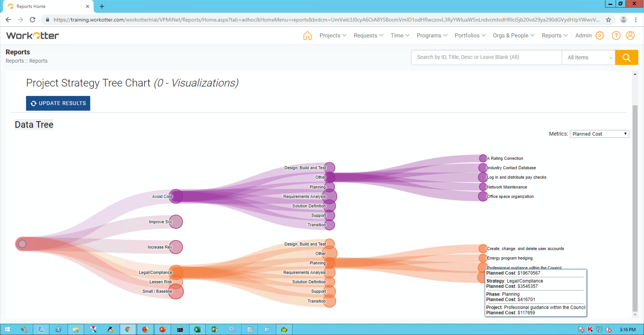Collapse the Avoid Cost tree node
Screen dimensions: 644x335
point(176,196)
